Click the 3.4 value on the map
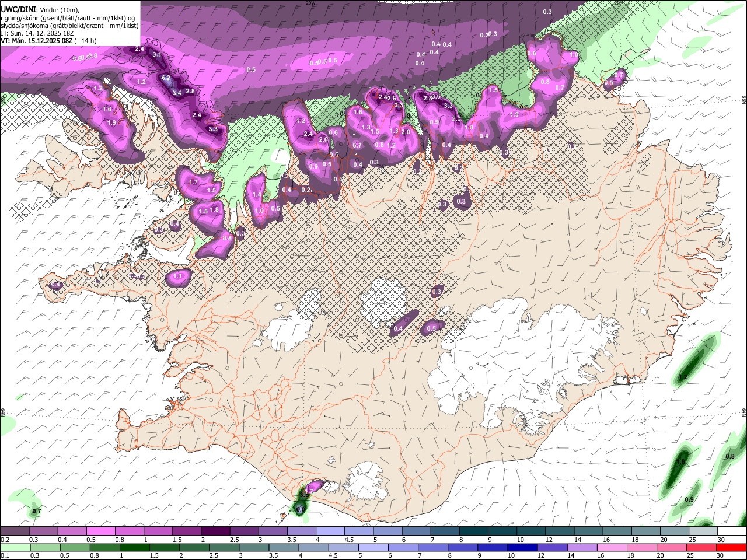This screenshot has height=560, width=747. tap(177, 92)
